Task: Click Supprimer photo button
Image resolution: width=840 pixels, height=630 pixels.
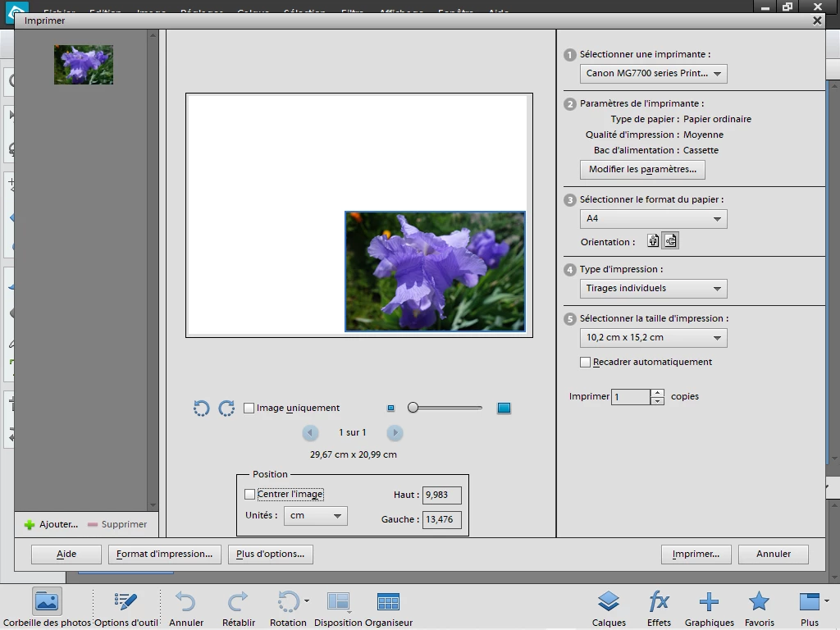Action: tap(117, 524)
